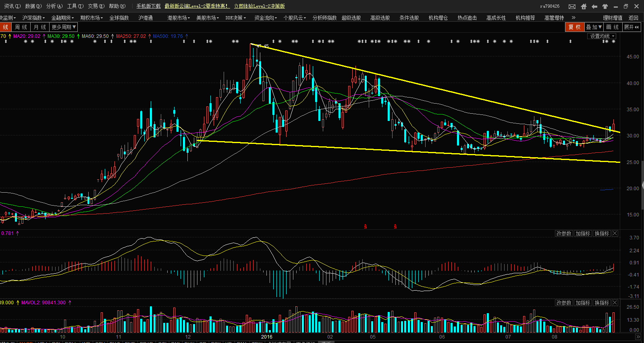Go to the home page icon
Screen dimensions: 644x343
584,6
